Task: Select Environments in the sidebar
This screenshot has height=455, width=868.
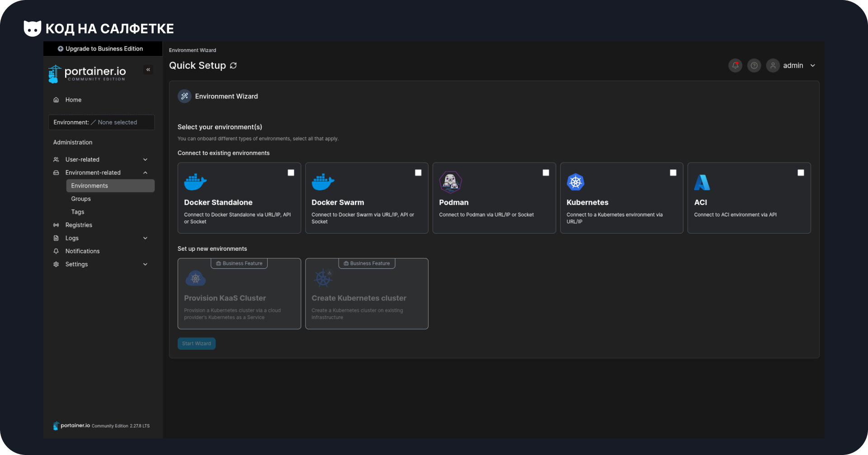Action: click(x=110, y=186)
